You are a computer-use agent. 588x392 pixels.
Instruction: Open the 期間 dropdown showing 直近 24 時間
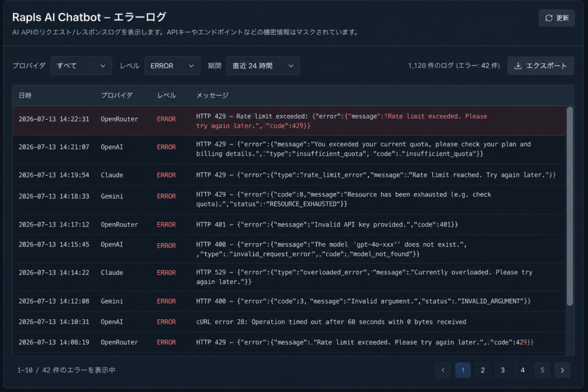(x=263, y=65)
